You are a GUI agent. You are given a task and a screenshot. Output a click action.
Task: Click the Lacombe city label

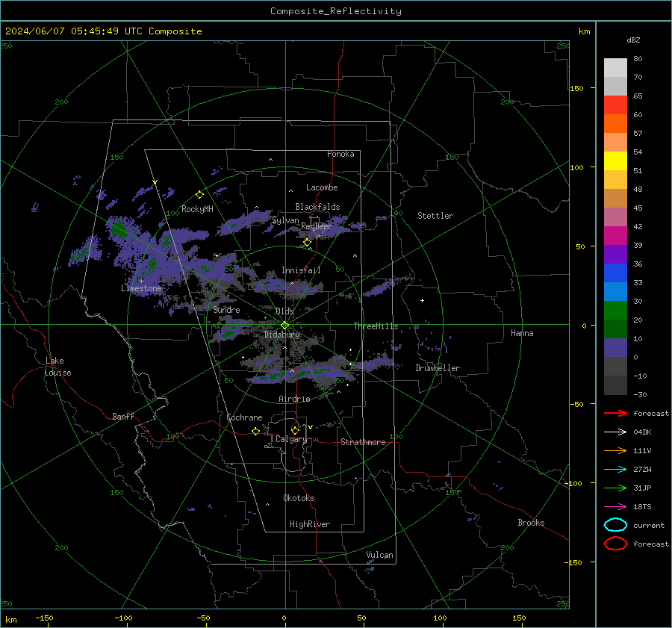[322, 187]
